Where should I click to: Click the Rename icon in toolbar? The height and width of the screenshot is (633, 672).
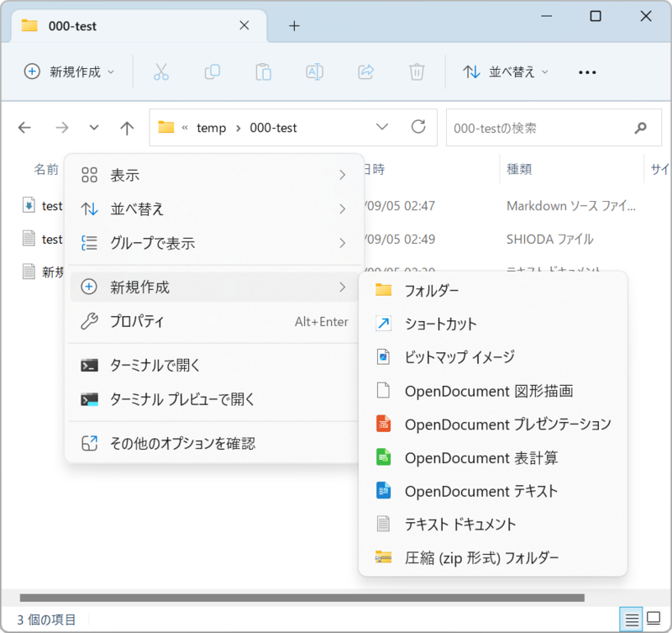(x=314, y=72)
